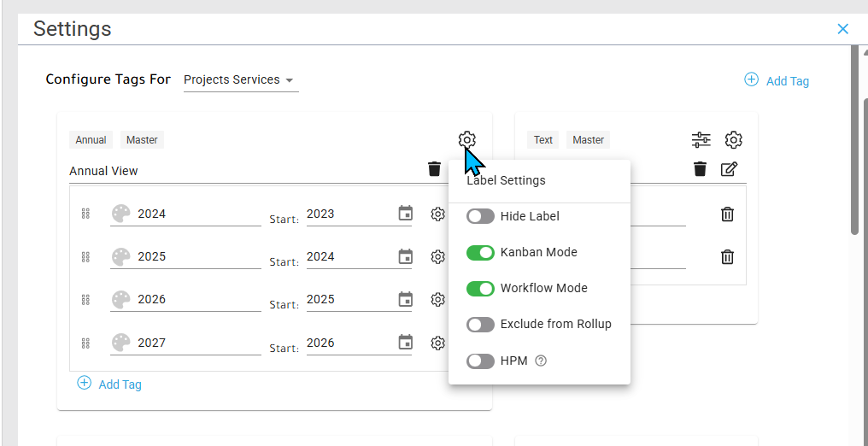Open calendar picker for 2025 tag start
The height and width of the screenshot is (446, 868).
[x=406, y=256]
